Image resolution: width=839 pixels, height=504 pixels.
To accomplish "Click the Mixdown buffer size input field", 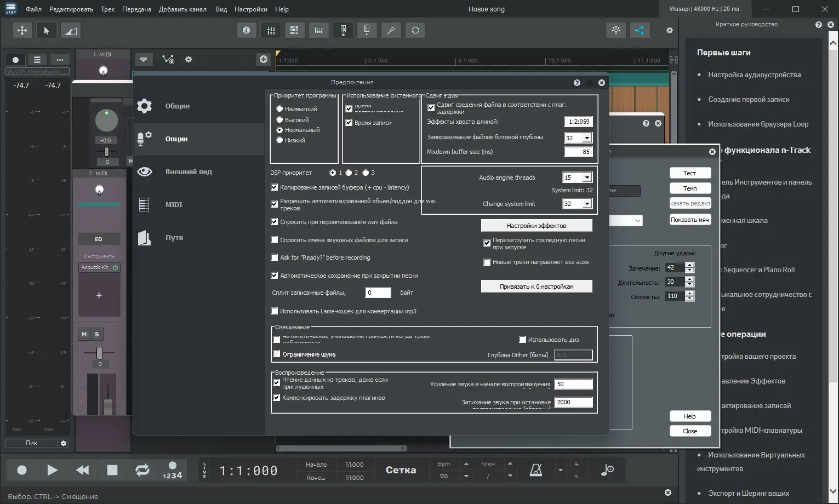I will coord(578,152).
